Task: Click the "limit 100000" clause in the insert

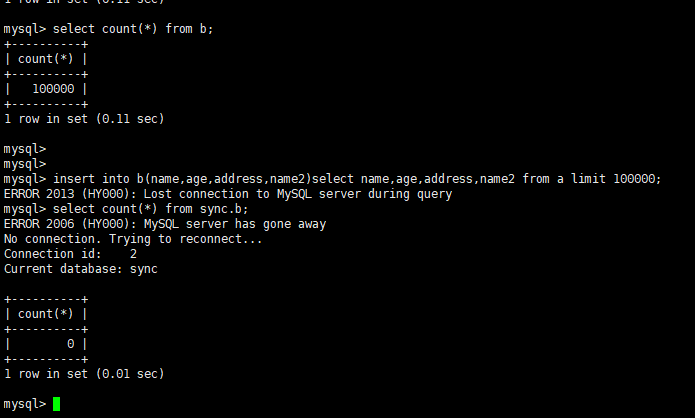Action: [x=618, y=179]
